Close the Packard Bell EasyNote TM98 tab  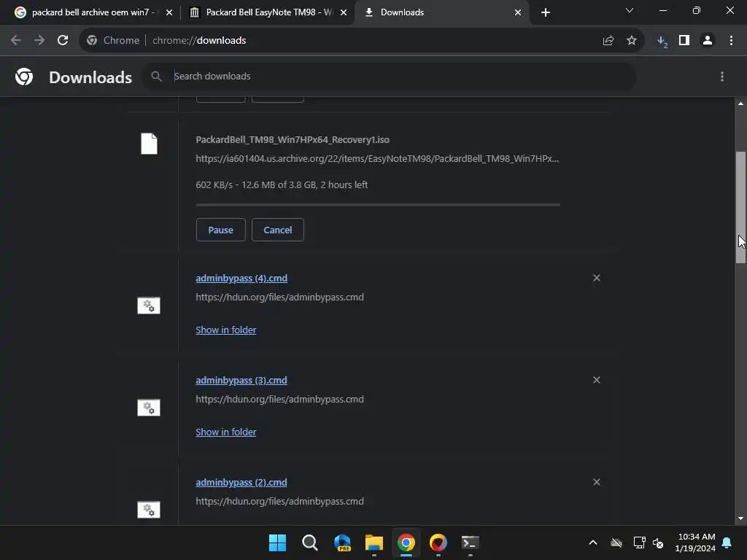[x=344, y=12]
